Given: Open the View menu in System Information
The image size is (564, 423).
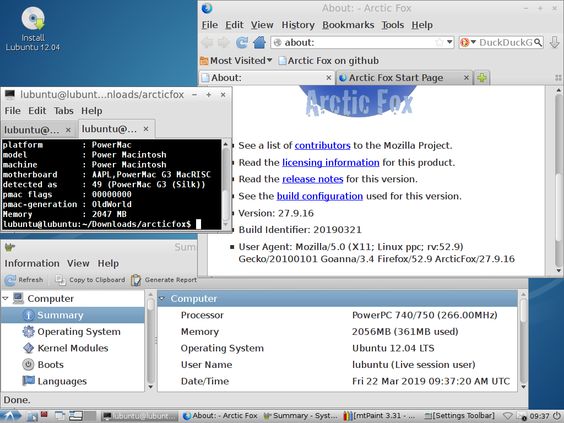Looking at the screenshot, I should (78, 263).
